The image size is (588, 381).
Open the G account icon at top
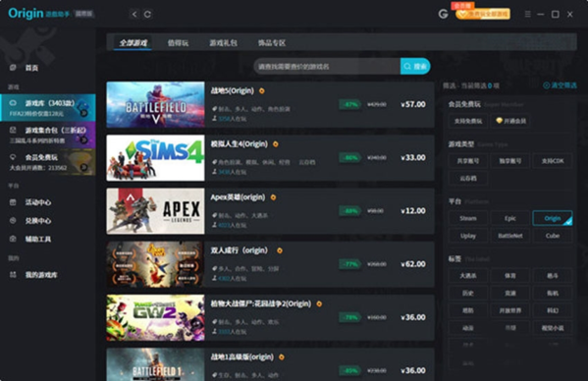444,15
